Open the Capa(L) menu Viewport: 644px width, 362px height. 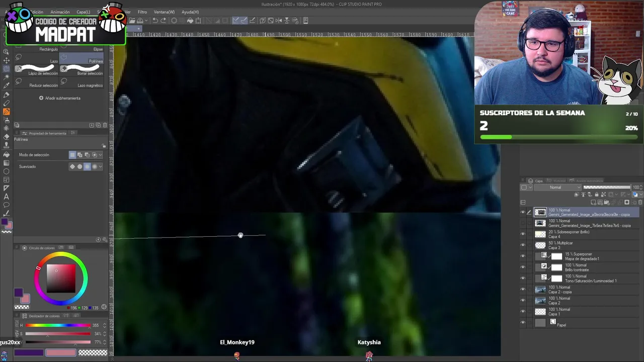pos(83,12)
